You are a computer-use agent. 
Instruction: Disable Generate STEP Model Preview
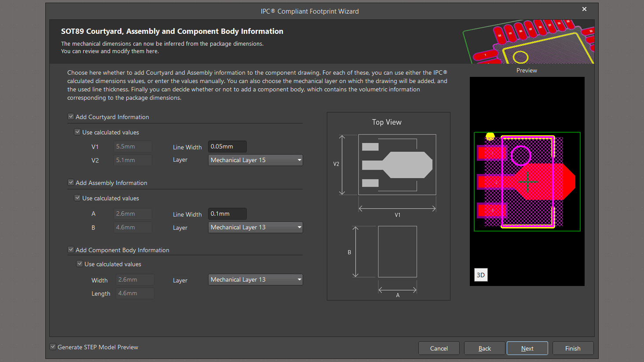coord(53,347)
